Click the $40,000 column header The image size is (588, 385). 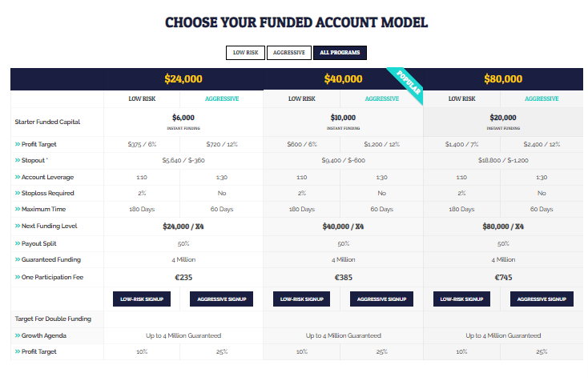[x=343, y=79]
